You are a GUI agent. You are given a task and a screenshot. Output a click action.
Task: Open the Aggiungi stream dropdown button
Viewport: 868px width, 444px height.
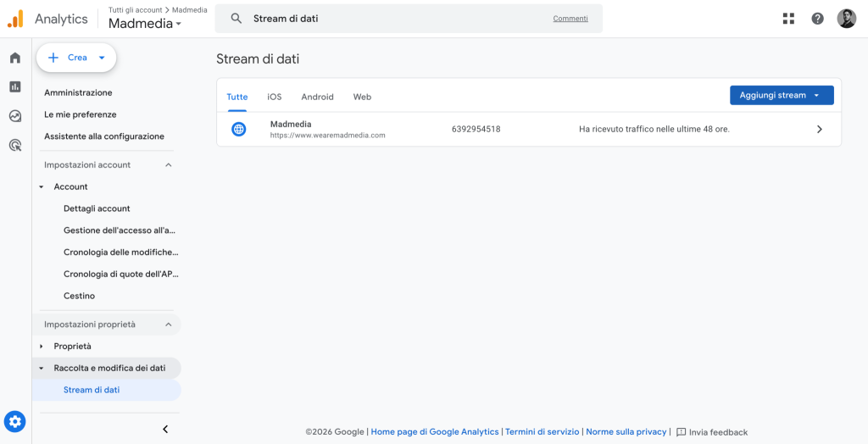coord(782,95)
